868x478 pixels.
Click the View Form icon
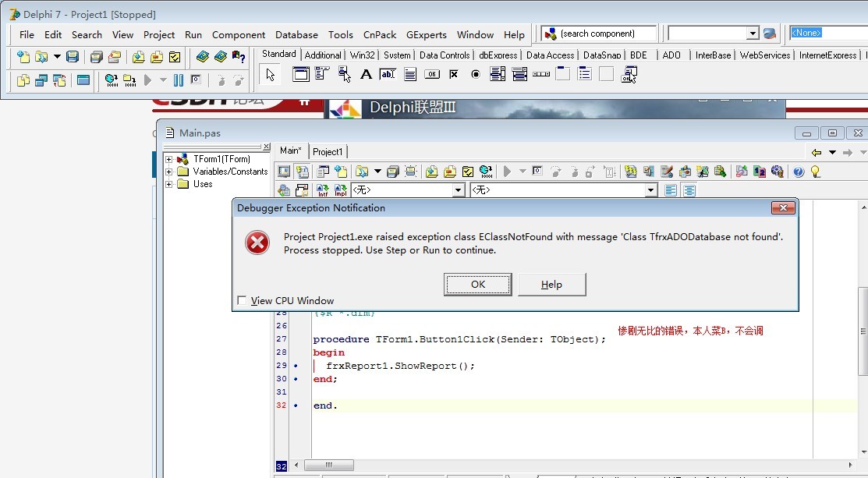pyautogui.click(x=41, y=81)
